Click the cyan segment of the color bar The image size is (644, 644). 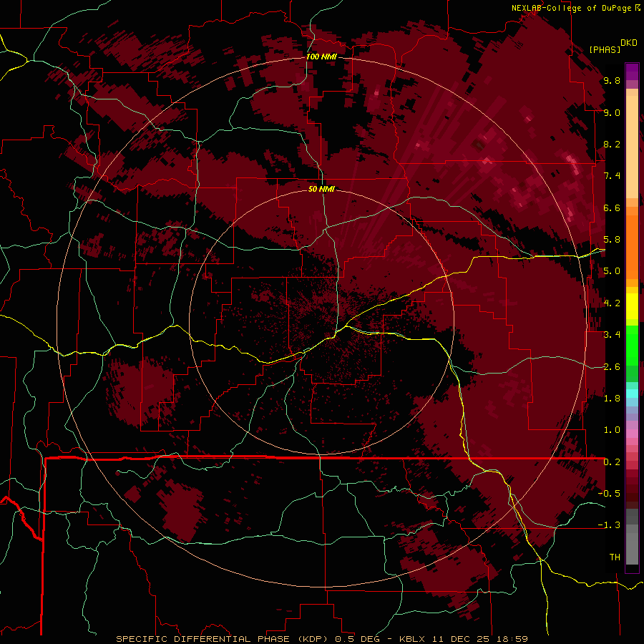click(632, 394)
